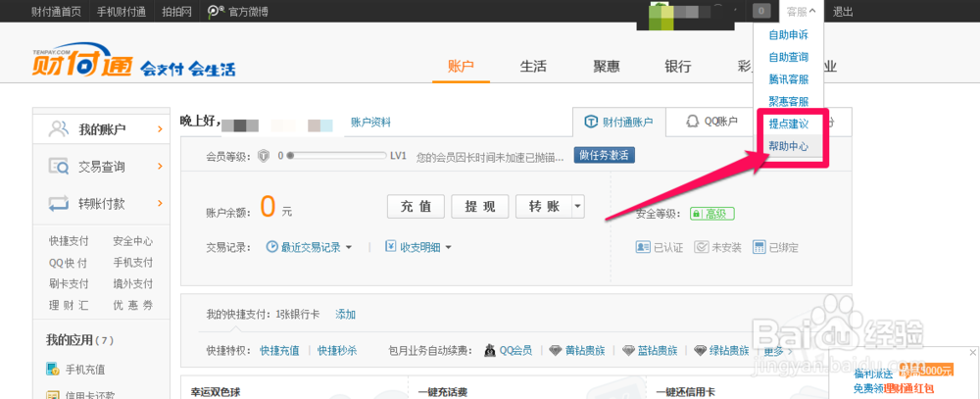Screen dimensions: 980x399
Task: Open the 财付通首页 top link
Action: (x=56, y=11)
